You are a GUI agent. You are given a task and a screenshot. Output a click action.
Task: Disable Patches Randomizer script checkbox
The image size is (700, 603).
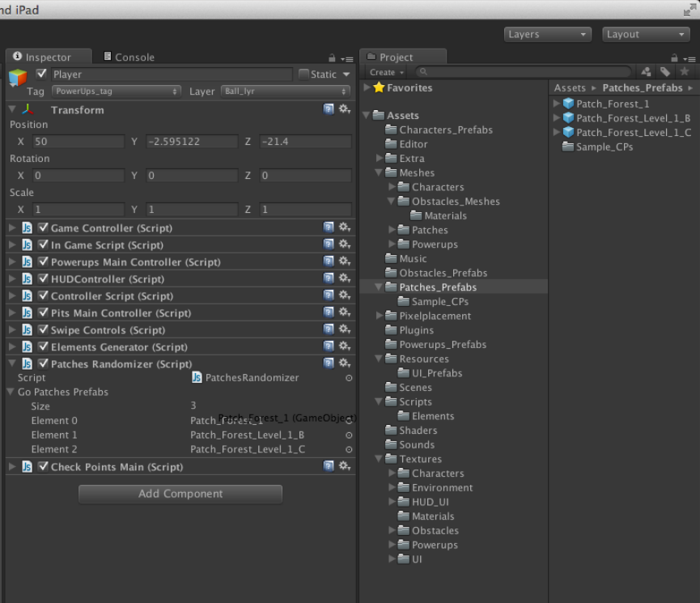click(43, 363)
